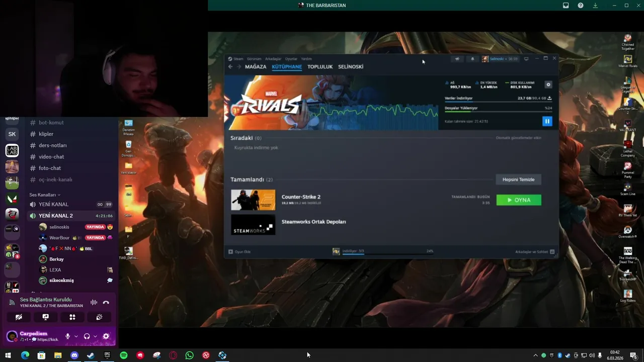The image size is (644, 362).
Task: Start Discord screen share
Action: [x=45, y=317]
